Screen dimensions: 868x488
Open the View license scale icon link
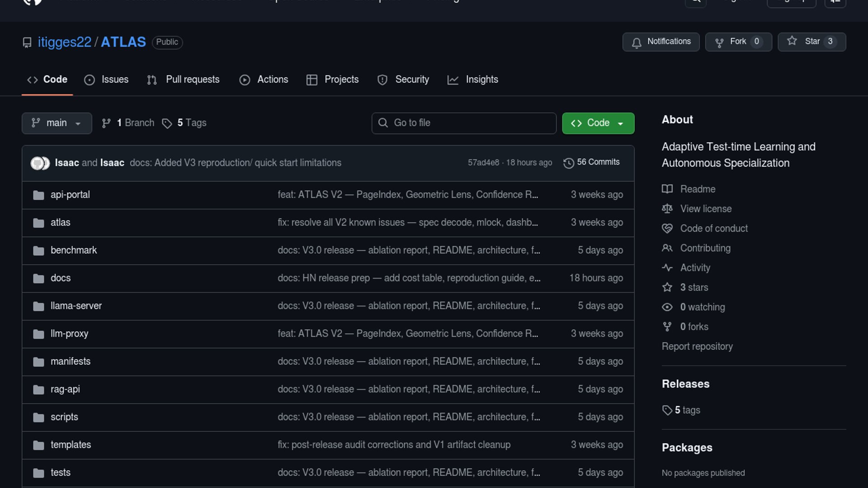(x=667, y=209)
